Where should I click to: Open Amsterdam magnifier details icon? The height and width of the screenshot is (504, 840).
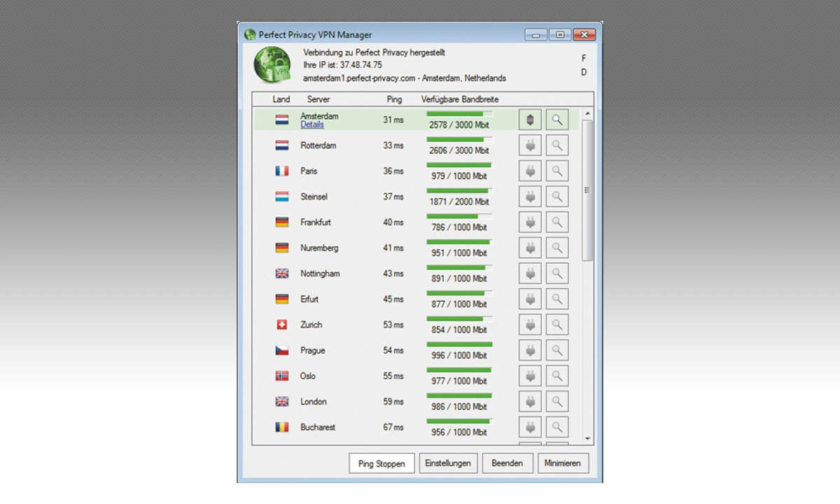tap(557, 120)
